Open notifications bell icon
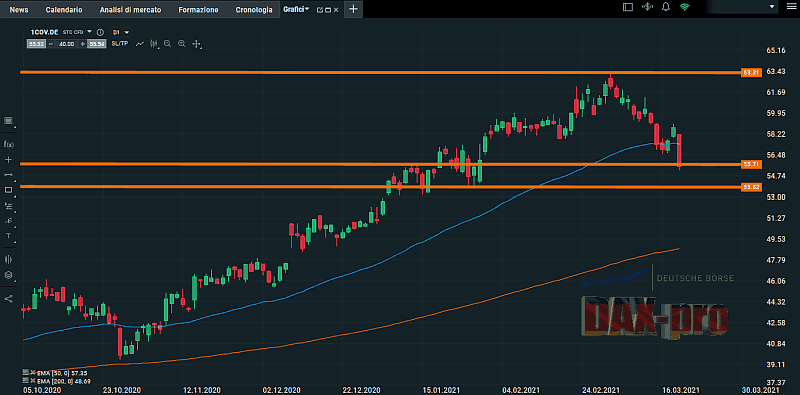Screen dimensions: 800x395 [666, 7]
